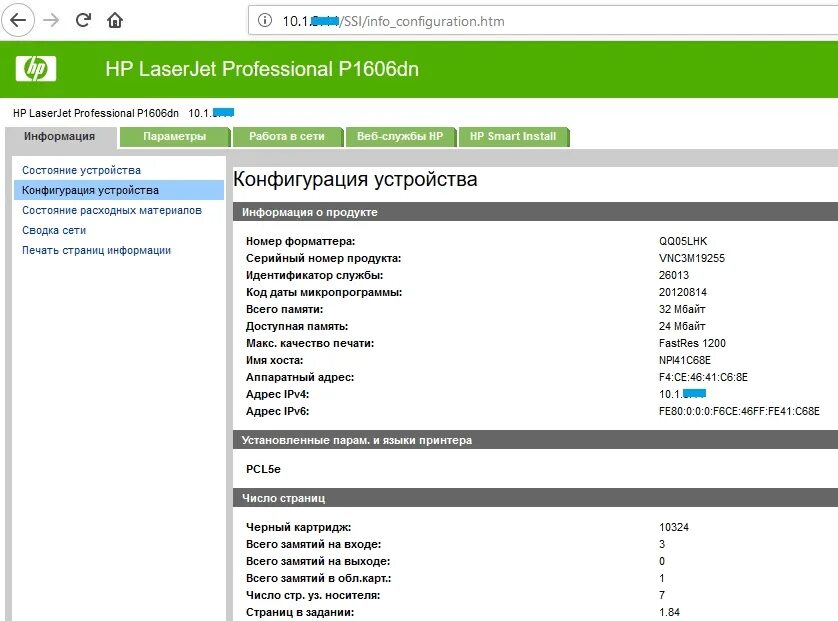Open the browser home page icon
The width and height of the screenshot is (838, 621).
pyautogui.click(x=115, y=20)
